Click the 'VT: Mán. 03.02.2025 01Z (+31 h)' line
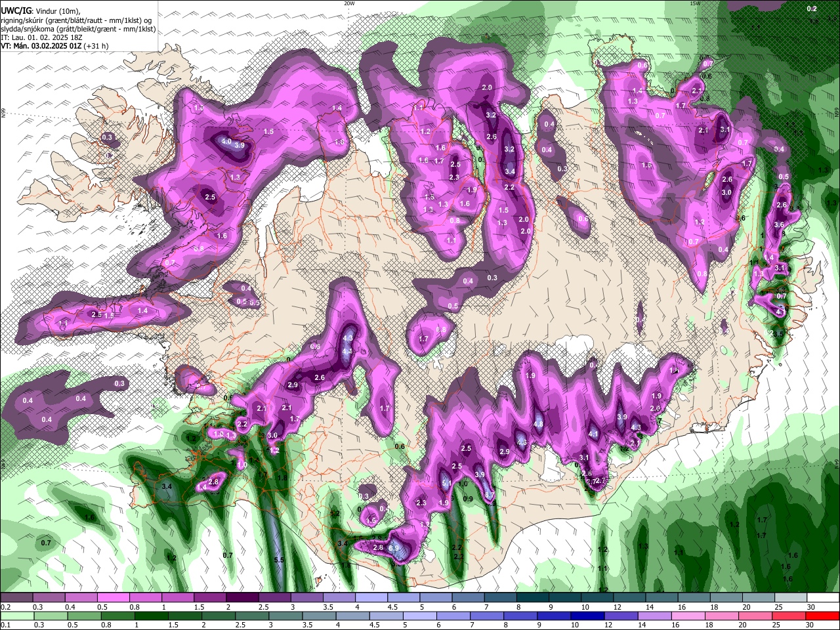Viewport: 840px width, 630px height. pyautogui.click(x=54, y=46)
